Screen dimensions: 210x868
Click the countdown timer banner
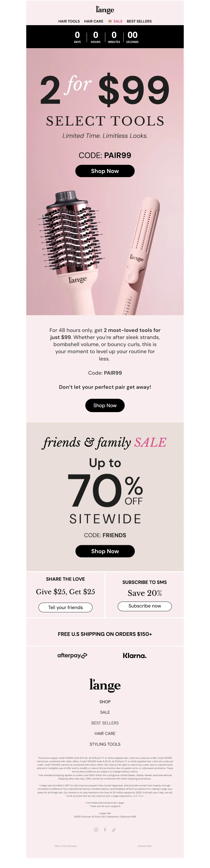[x=105, y=37]
